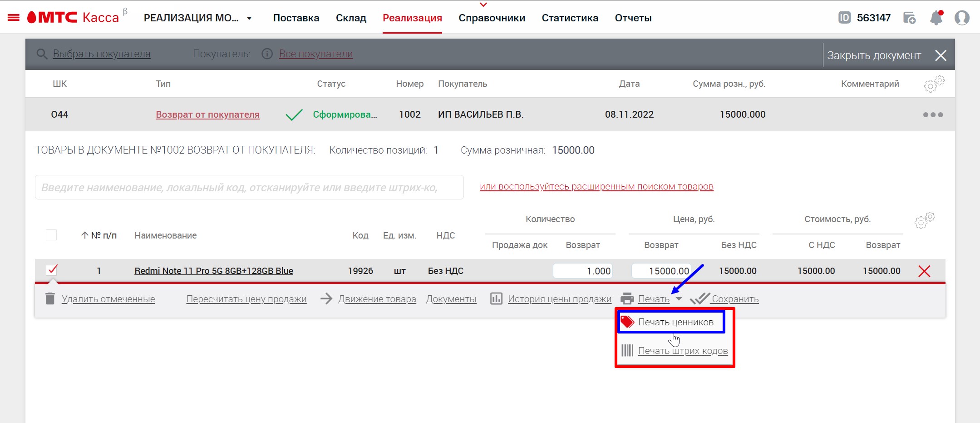Click the MTS Kassa logo
Viewport: 980px width, 423px height.
coord(73,17)
